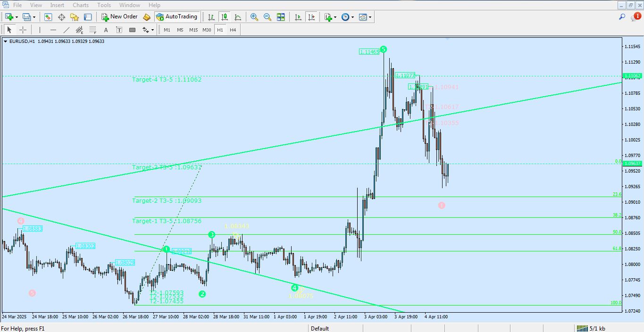Select the Text annotation tool
Image resolution: width=644 pixels, height=332 pixels.
106,30
